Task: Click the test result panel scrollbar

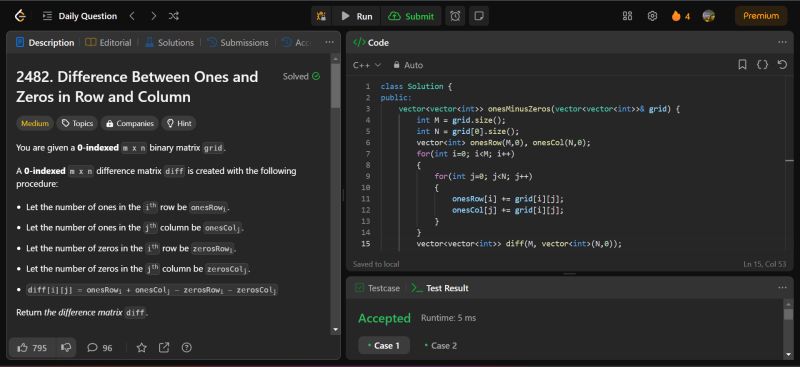Action: click(788, 314)
